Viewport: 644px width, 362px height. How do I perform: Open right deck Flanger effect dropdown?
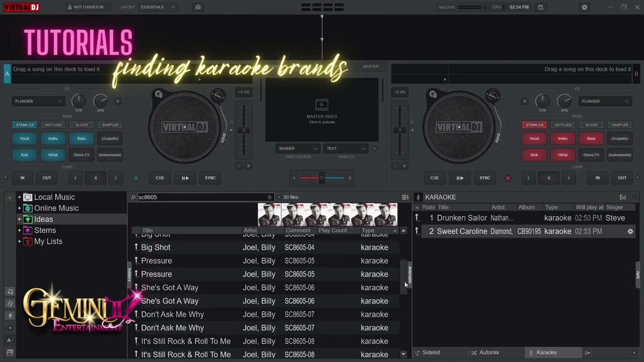coord(605,101)
